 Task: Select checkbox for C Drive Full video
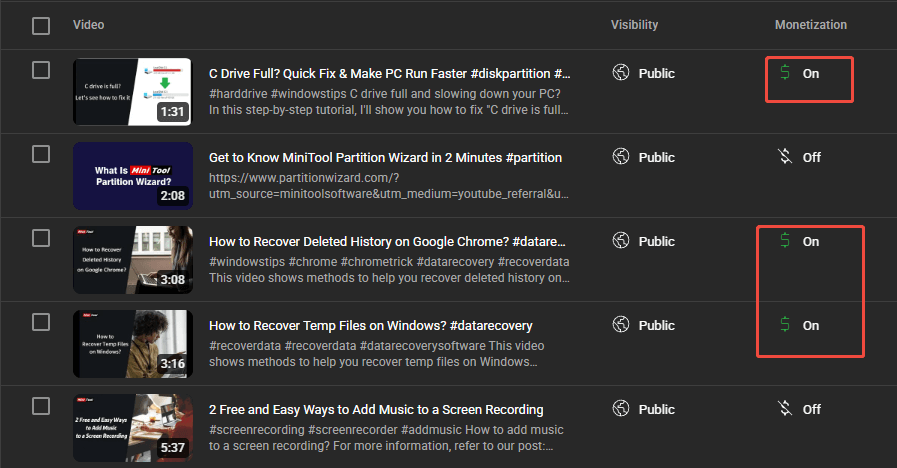(41, 70)
